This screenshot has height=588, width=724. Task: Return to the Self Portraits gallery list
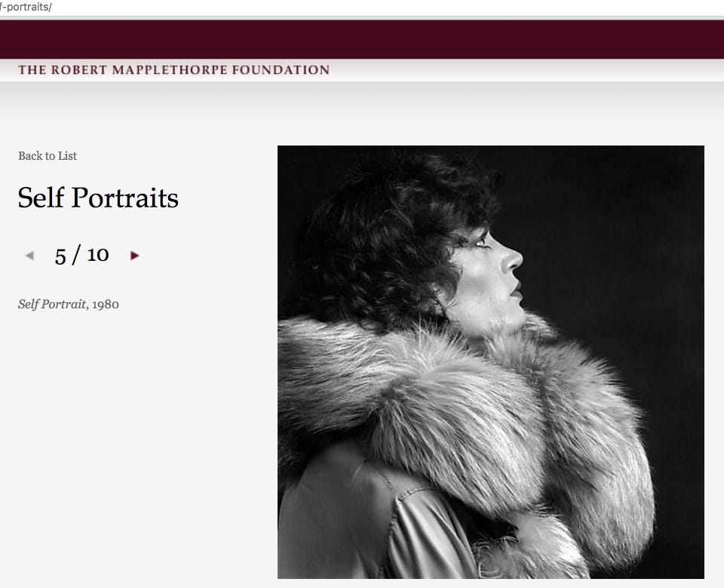pyautogui.click(x=47, y=156)
